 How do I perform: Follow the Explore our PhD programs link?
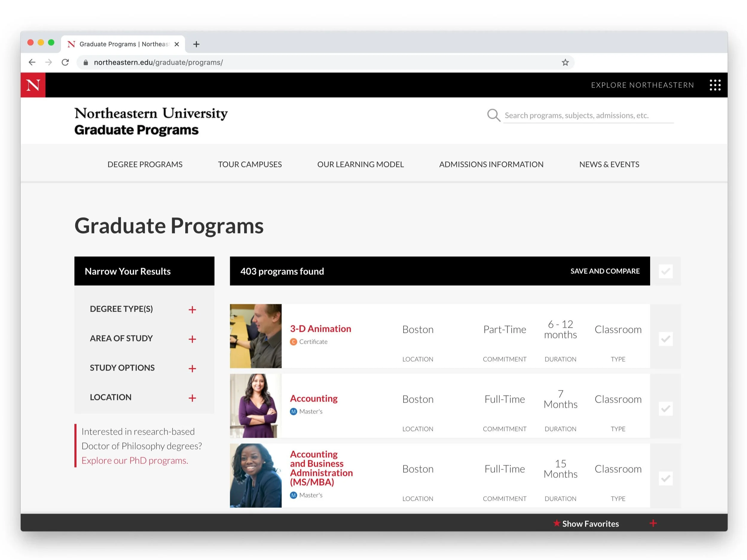coord(135,460)
